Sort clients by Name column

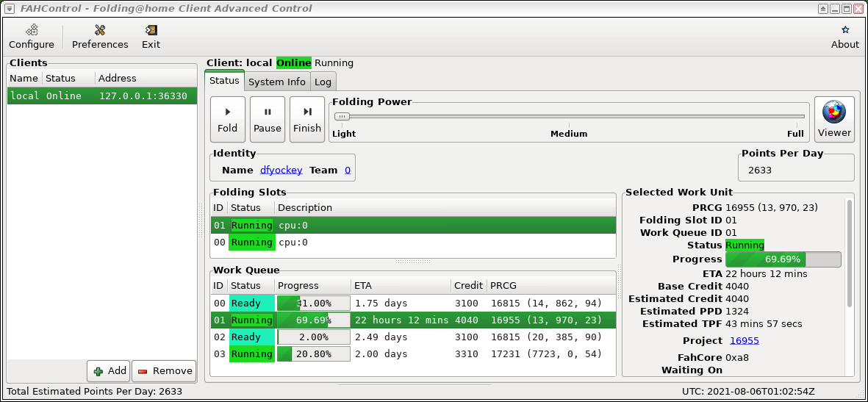[x=24, y=78]
